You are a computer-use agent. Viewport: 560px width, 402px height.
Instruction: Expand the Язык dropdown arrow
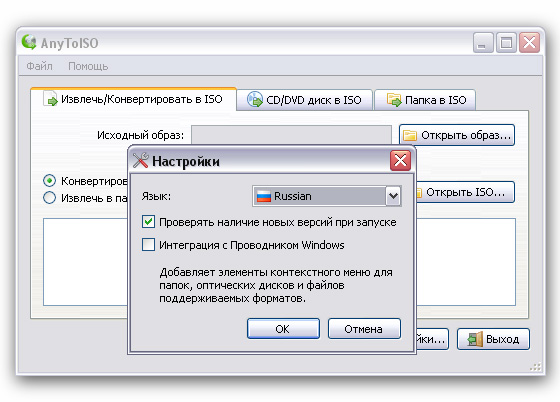[393, 196]
